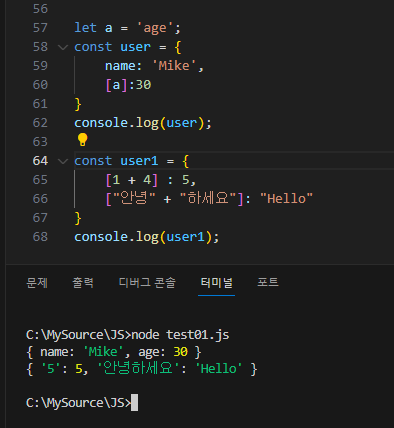Click the node test01.js command in terminal
The height and width of the screenshot is (428, 394).
tap(180, 335)
